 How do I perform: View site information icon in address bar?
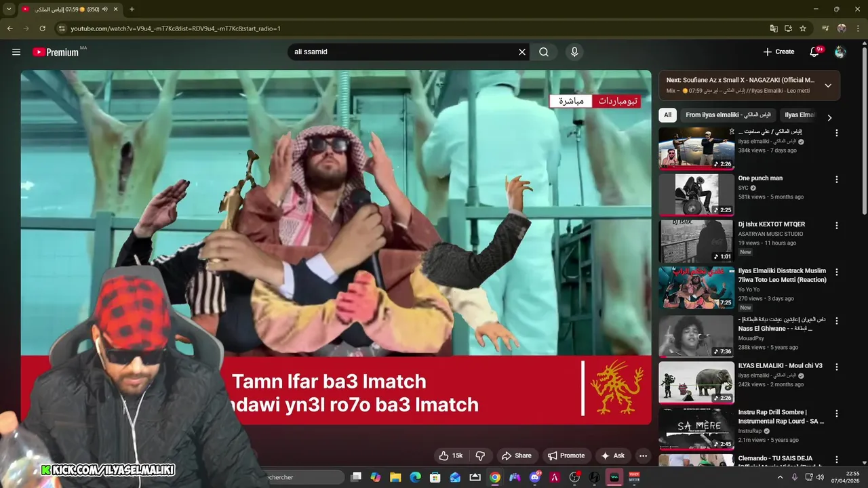click(x=62, y=28)
